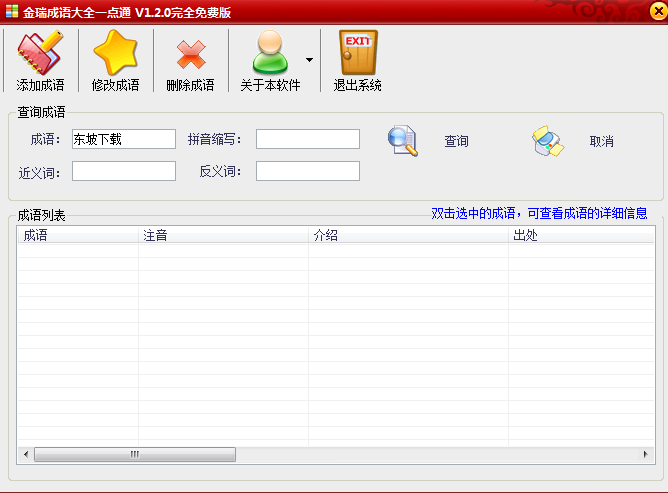Screen dimensions: 668x493
Task: Focus the 反义词 input field
Action: point(308,171)
